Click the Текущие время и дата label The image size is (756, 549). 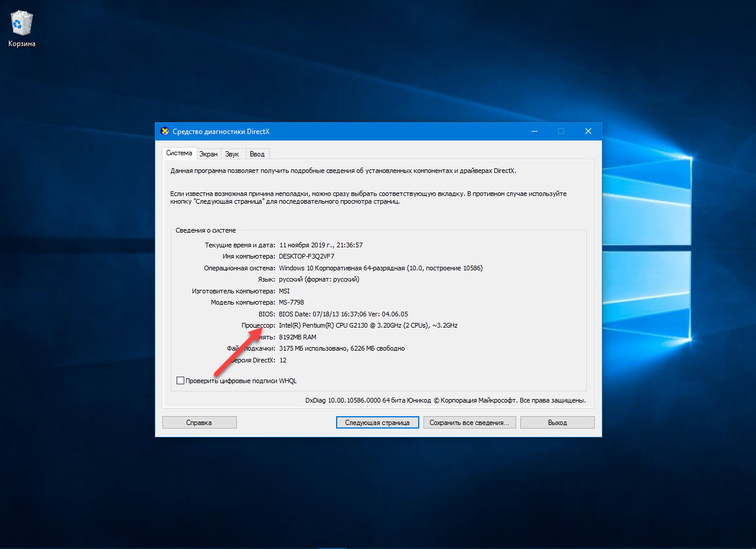[x=240, y=245]
